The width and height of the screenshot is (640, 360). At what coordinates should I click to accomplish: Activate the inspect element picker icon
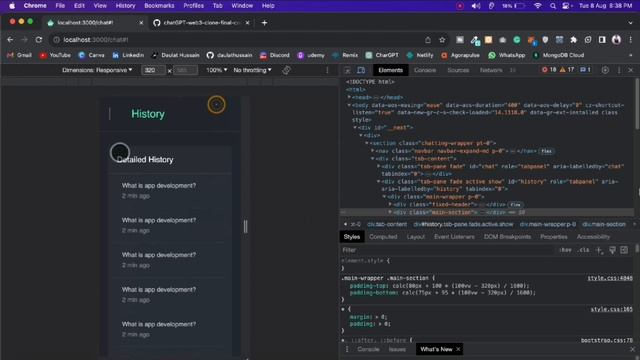coord(347,70)
